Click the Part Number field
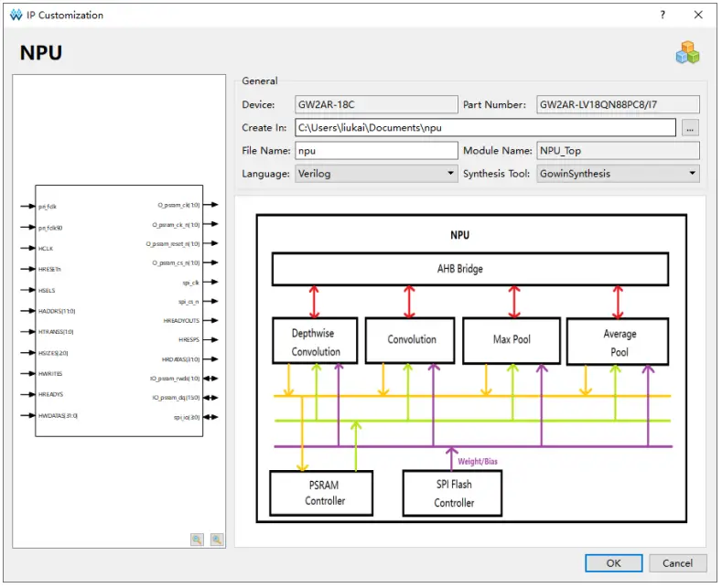 pyautogui.click(x=618, y=105)
